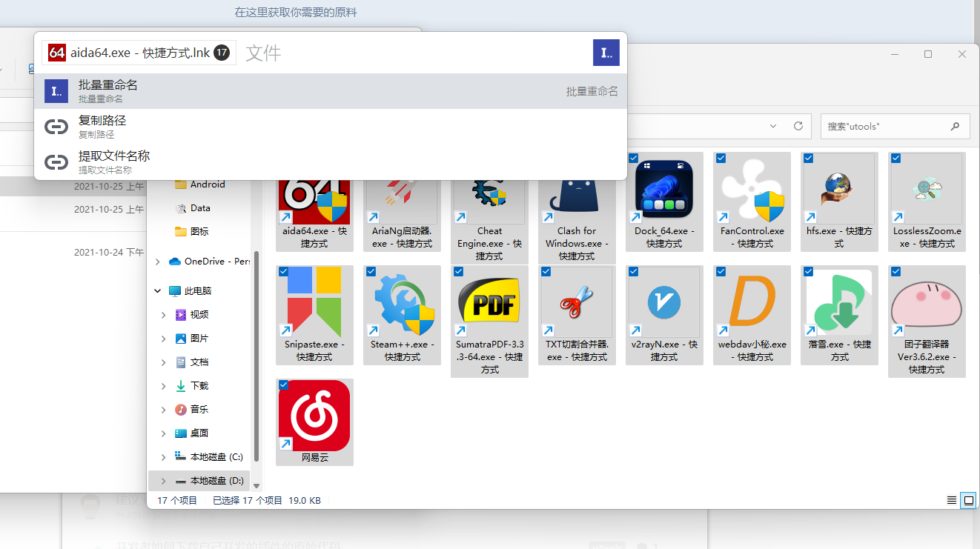Viewport: 980px width, 549px height.
Task: Select the SumatraPDF shortcut icon
Action: (489, 302)
